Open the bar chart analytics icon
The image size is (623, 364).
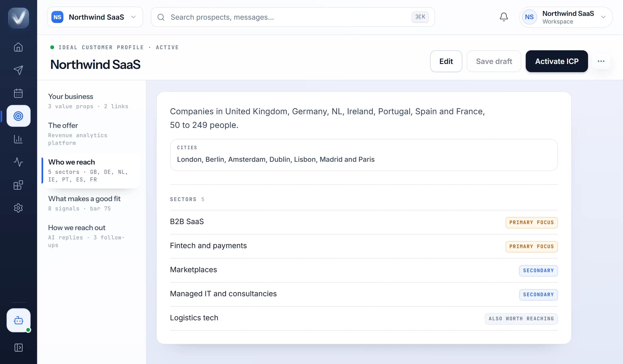pyautogui.click(x=18, y=139)
